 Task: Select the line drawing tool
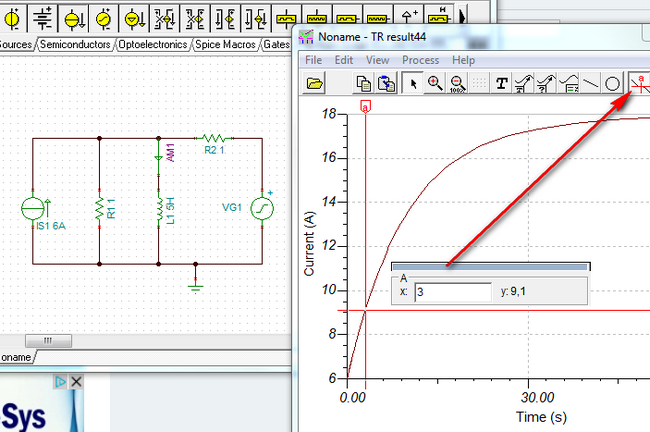(589, 85)
